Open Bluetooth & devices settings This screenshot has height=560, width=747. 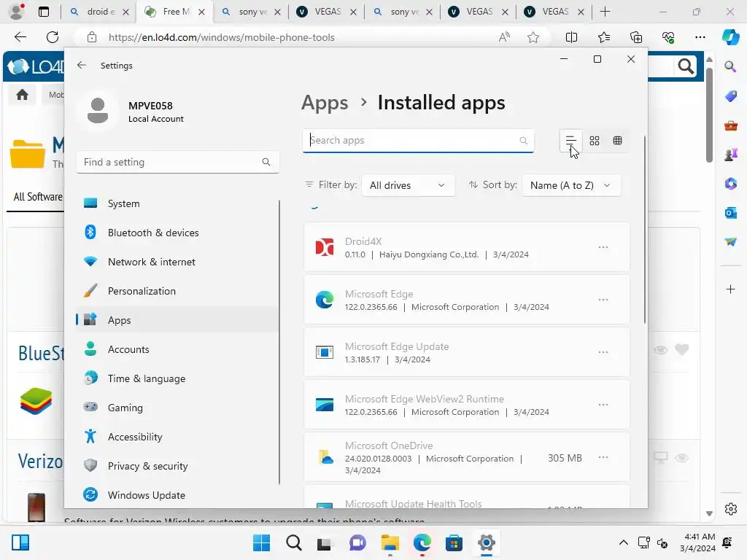tap(177, 233)
